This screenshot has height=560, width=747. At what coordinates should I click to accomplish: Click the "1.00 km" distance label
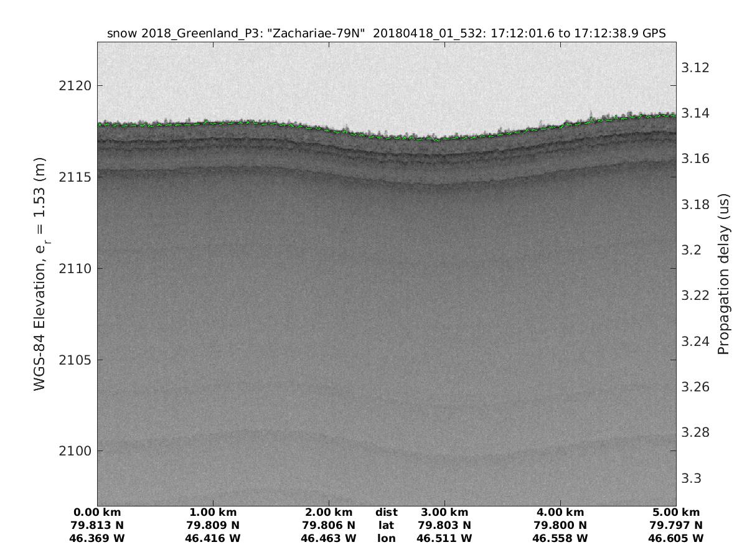[x=214, y=513]
